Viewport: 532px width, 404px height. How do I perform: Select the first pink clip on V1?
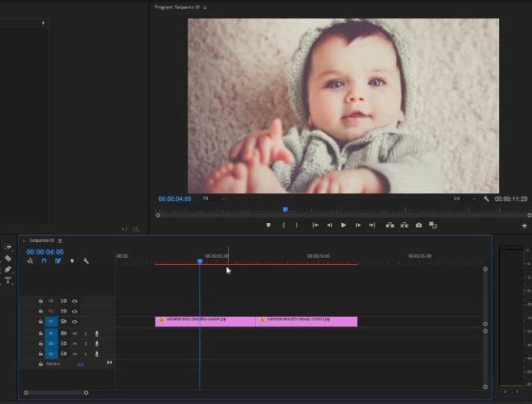205,322
